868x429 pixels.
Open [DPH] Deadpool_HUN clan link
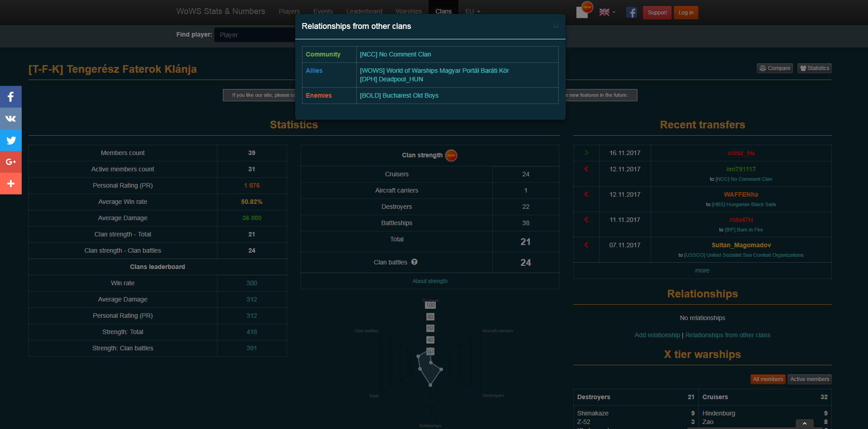point(392,79)
